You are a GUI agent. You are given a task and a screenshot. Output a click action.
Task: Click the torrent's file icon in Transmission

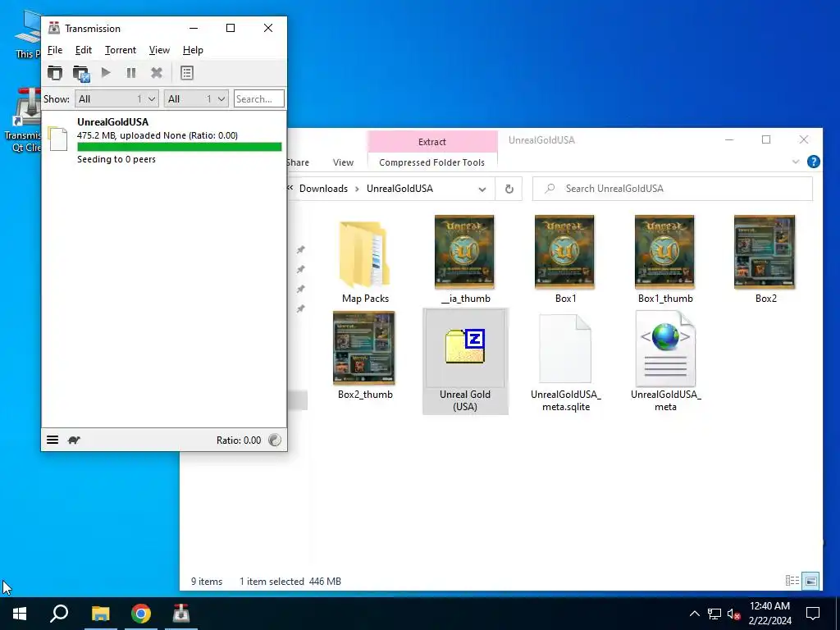coord(58,139)
